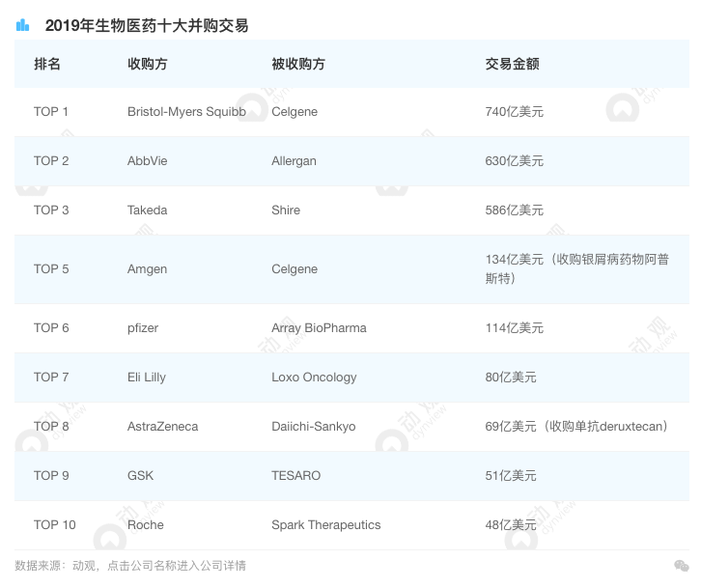The height and width of the screenshot is (588, 701).
Task: Click the TOP 1 rank cell
Action: pyautogui.click(x=51, y=112)
